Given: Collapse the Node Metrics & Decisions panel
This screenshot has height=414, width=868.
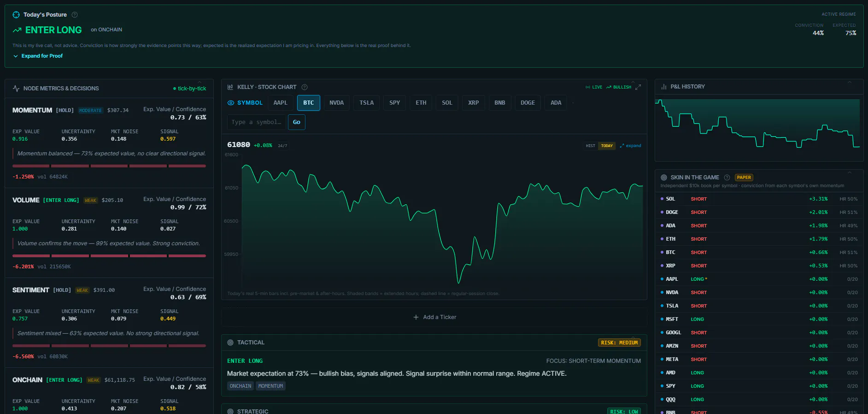Looking at the screenshot, I should pyautogui.click(x=199, y=82).
